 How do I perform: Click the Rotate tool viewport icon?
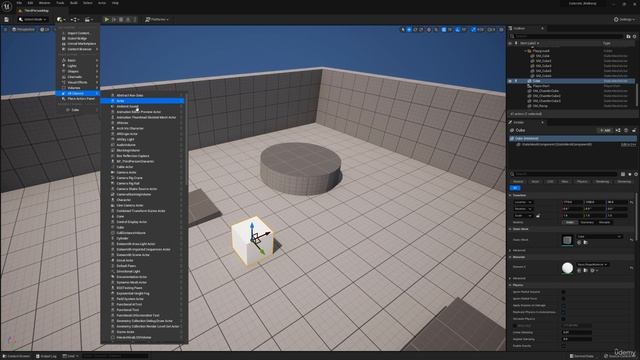[x=416, y=29]
